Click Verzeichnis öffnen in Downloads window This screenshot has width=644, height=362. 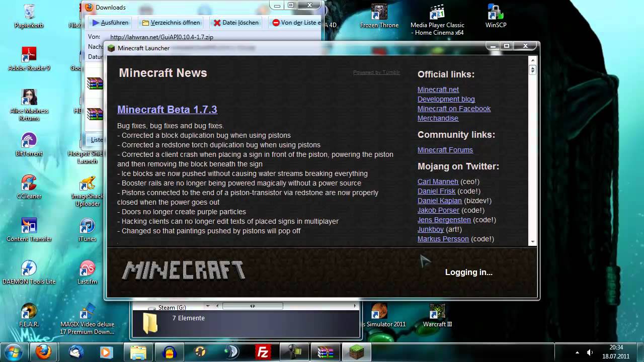[171, 23]
